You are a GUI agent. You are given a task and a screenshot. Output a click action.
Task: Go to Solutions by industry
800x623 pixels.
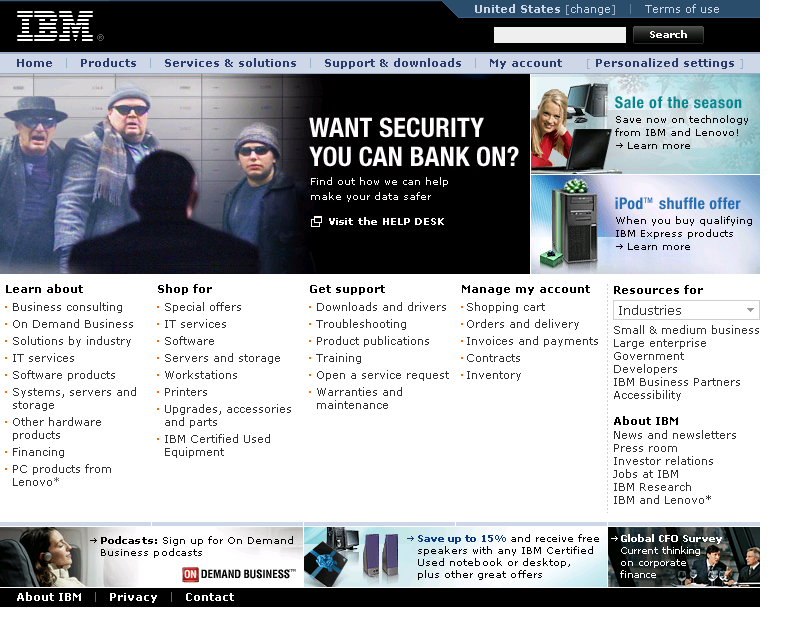point(72,341)
